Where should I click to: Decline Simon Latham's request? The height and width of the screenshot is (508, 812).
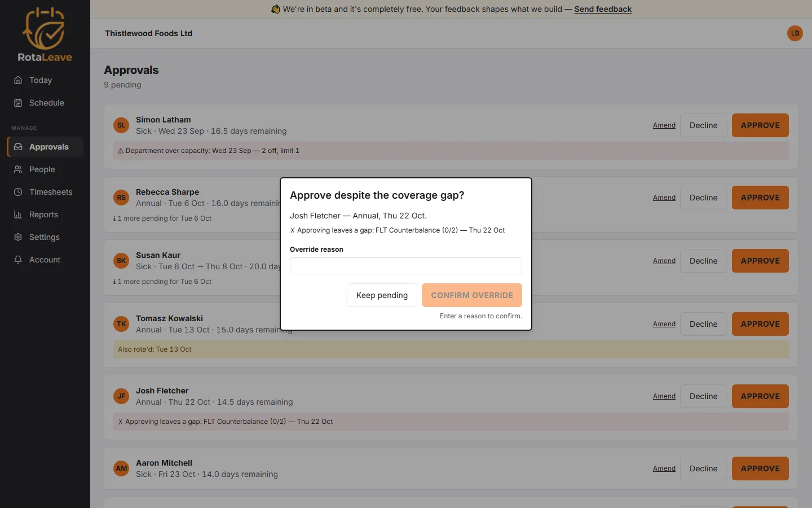tap(704, 125)
